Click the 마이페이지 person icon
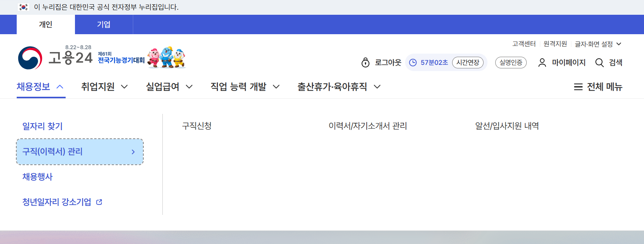Viewport: 644px width, 244px height. pos(542,63)
